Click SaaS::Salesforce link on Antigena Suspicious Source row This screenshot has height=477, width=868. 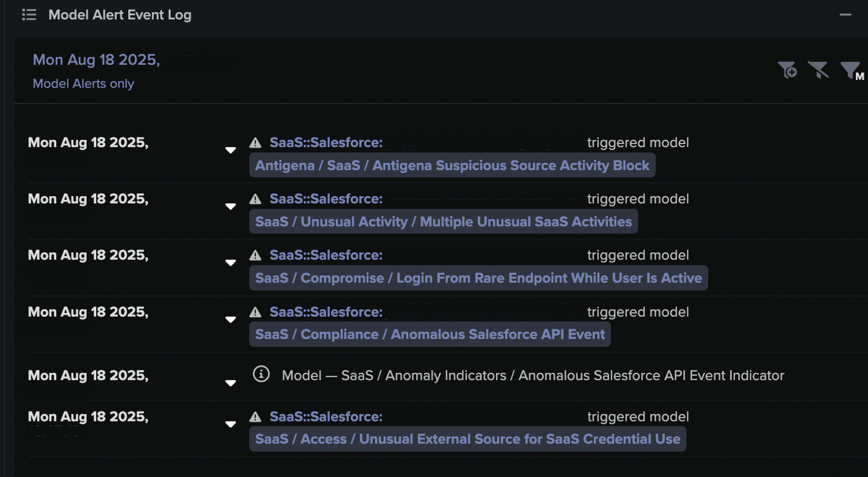tap(326, 142)
